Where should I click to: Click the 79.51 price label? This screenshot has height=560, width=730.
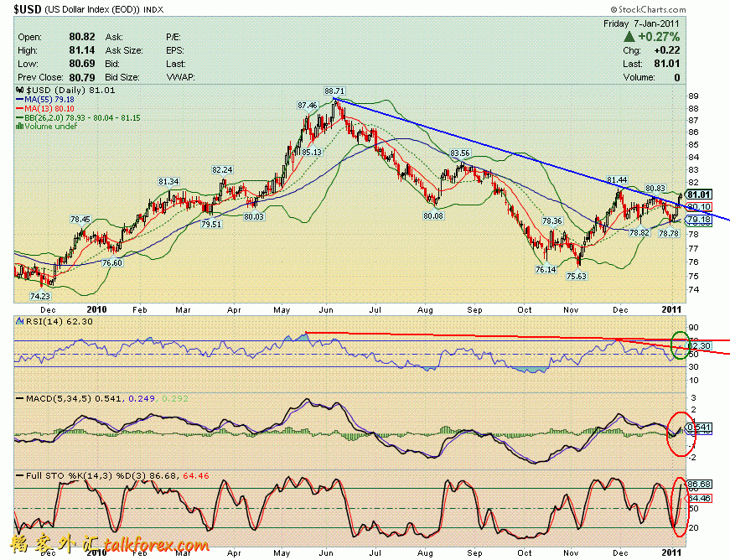pyautogui.click(x=211, y=224)
